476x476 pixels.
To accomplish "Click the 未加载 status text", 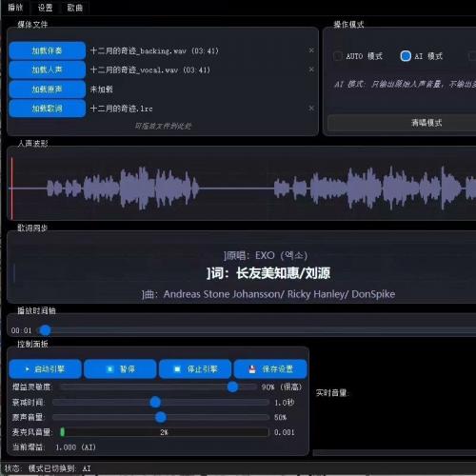I will [101, 89].
